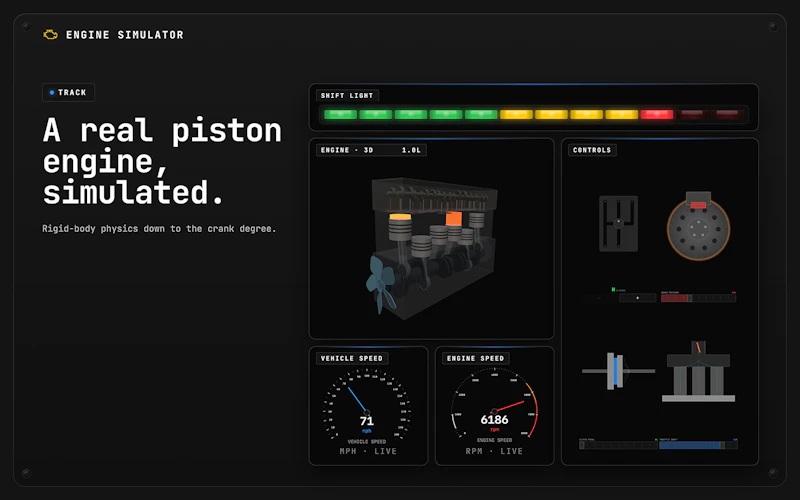Click the VEHICLE SPEED panel label

click(352, 358)
